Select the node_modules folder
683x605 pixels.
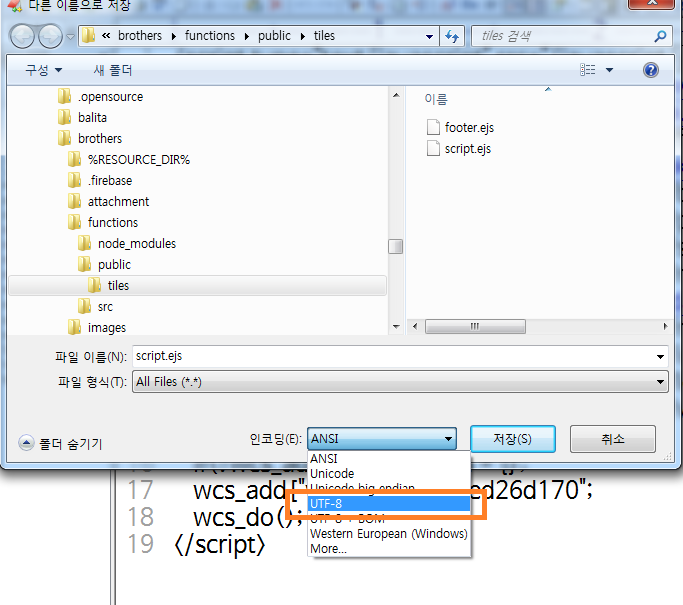click(x=127, y=243)
